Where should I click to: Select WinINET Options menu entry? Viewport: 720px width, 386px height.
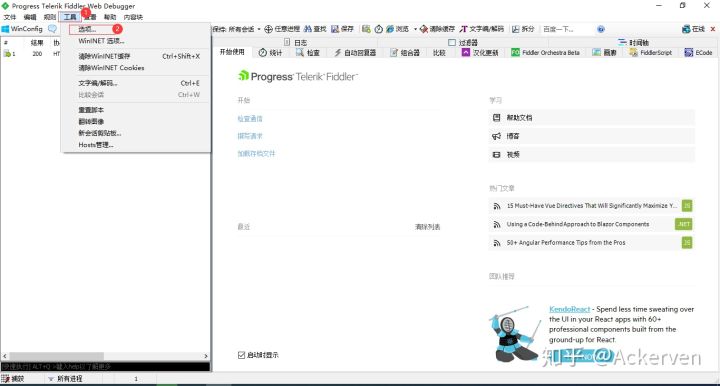point(135,41)
